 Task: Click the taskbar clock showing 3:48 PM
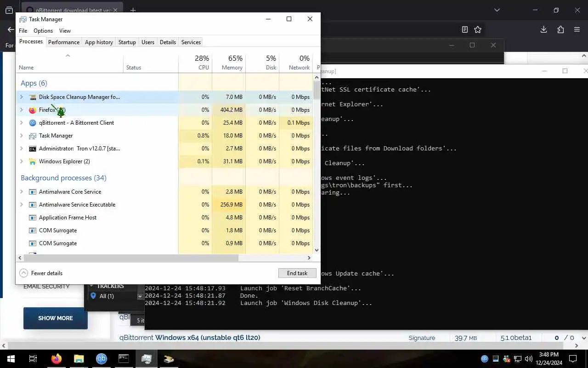coord(548,359)
